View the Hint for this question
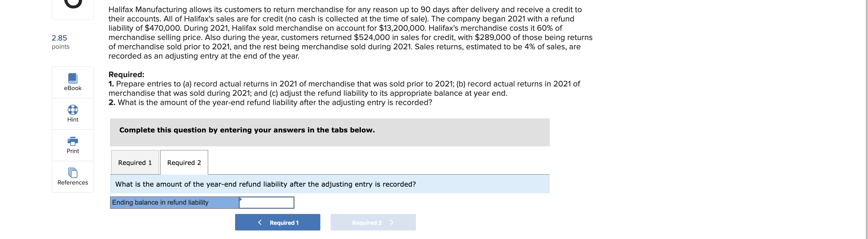The image size is (868, 239). coord(72,114)
